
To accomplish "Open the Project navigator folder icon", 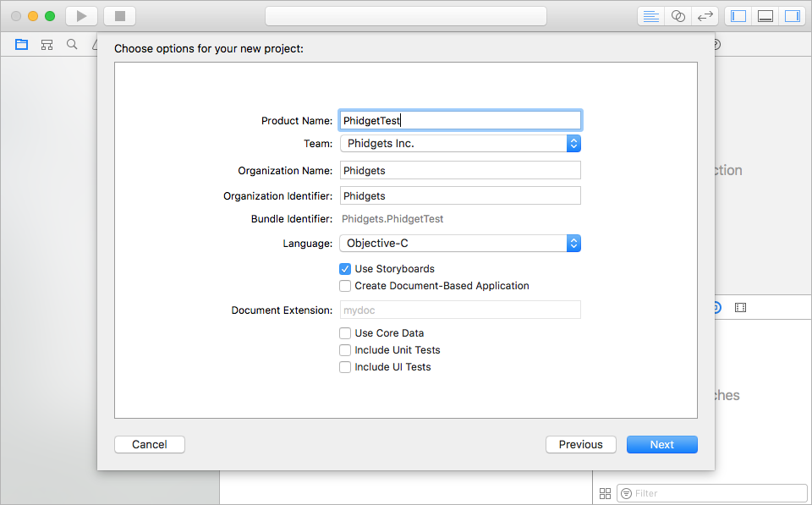I will point(21,45).
